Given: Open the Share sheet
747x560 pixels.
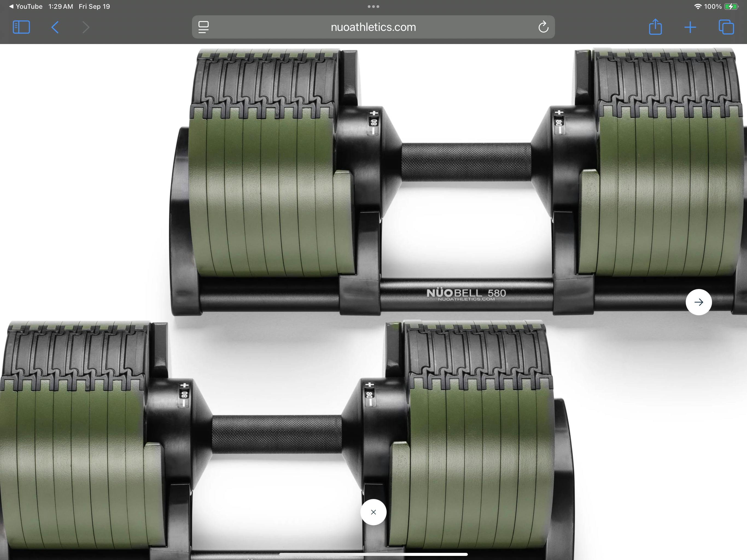Looking at the screenshot, I should 655,27.
